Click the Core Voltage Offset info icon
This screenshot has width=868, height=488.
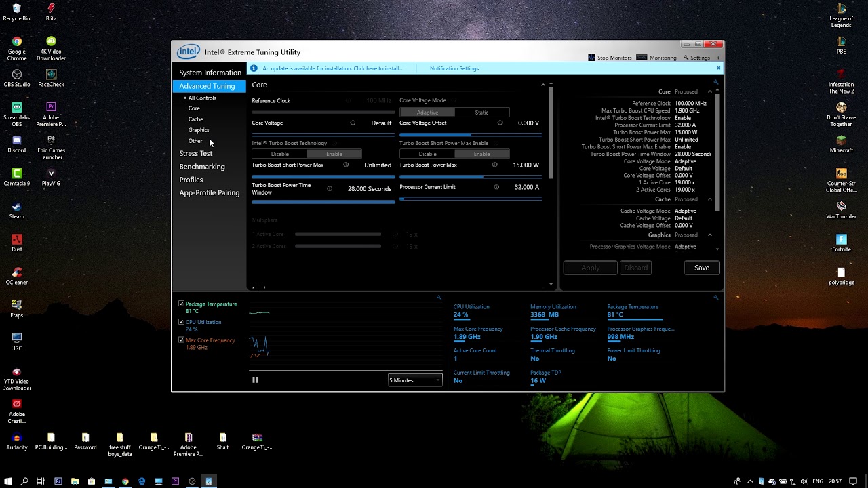(500, 123)
